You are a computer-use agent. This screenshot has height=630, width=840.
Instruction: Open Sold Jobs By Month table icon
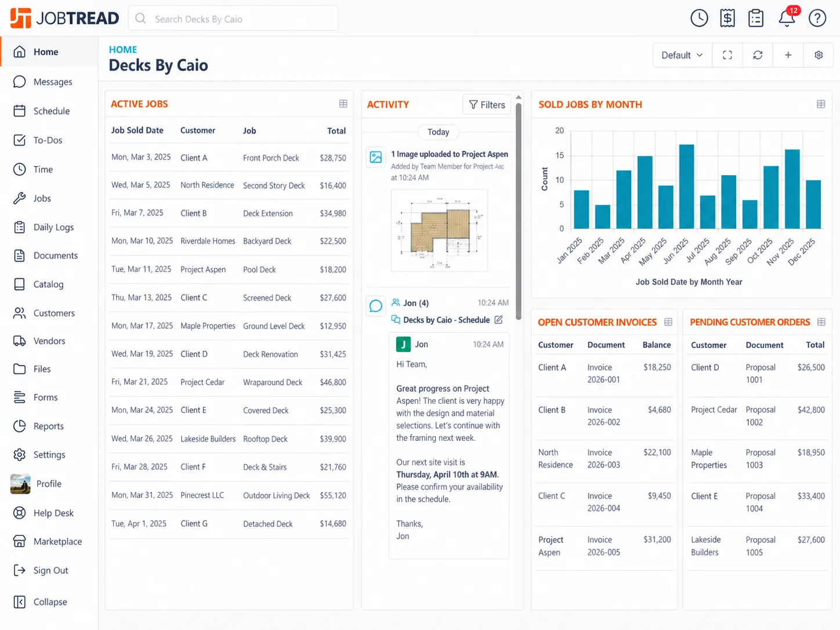(x=821, y=104)
